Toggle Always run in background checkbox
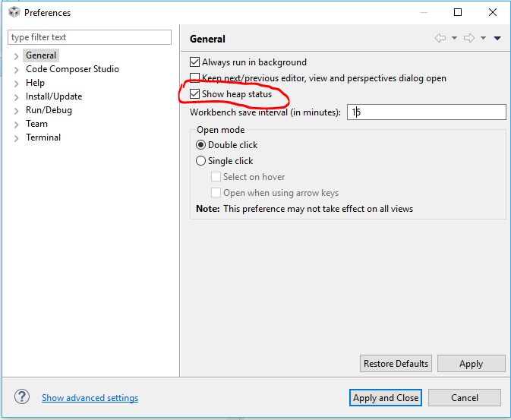 195,62
